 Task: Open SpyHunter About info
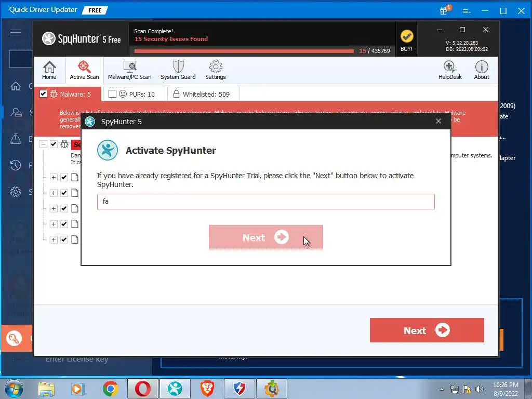coord(482,70)
